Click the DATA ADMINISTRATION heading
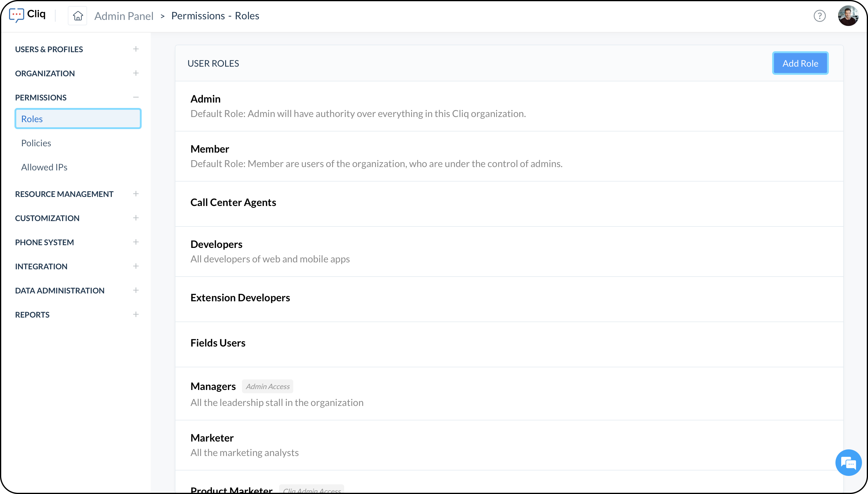Screen dimensions: 868x494 pyautogui.click(x=60, y=290)
